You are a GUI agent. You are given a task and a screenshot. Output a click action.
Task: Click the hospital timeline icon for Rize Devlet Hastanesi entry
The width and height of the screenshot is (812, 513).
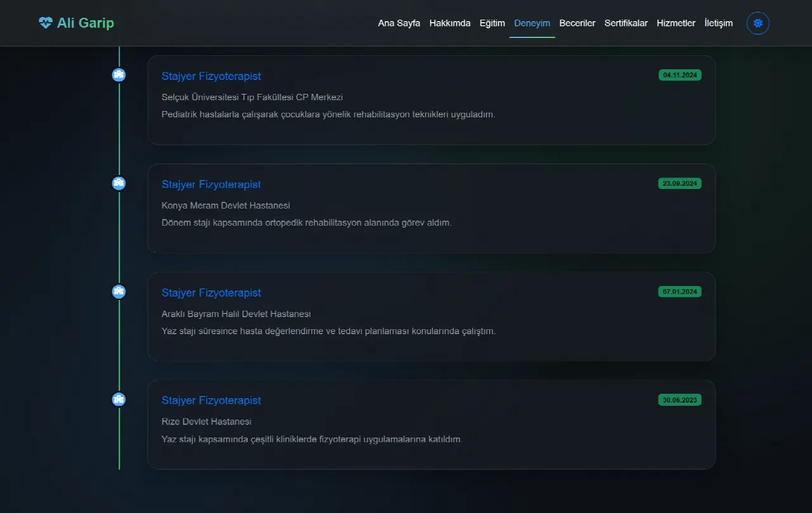pos(119,399)
